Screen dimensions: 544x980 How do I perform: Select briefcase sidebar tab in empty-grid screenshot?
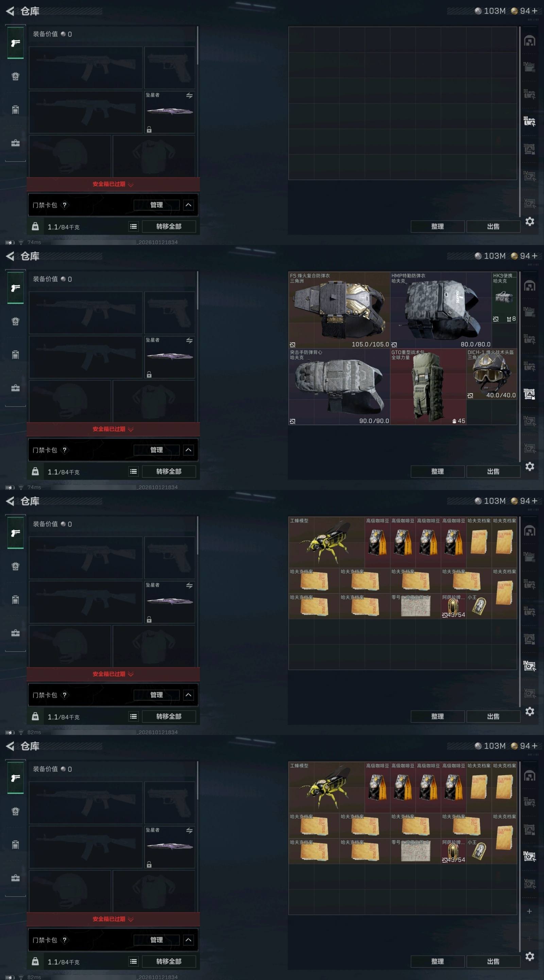click(x=15, y=143)
